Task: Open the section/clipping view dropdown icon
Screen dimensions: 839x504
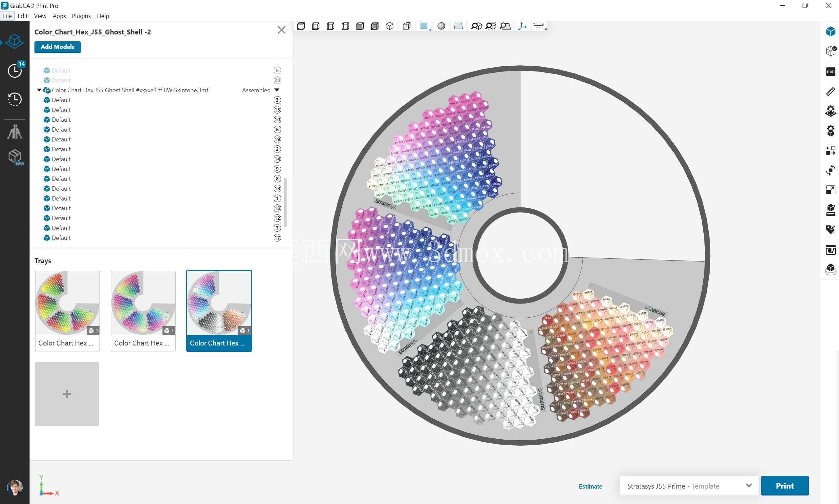Action: point(539,26)
